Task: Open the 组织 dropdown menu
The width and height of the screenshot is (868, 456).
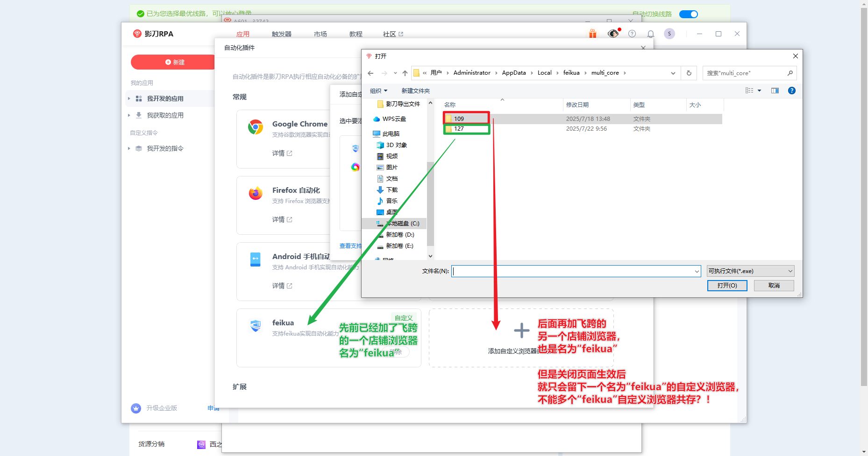Action: (x=378, y=91)
